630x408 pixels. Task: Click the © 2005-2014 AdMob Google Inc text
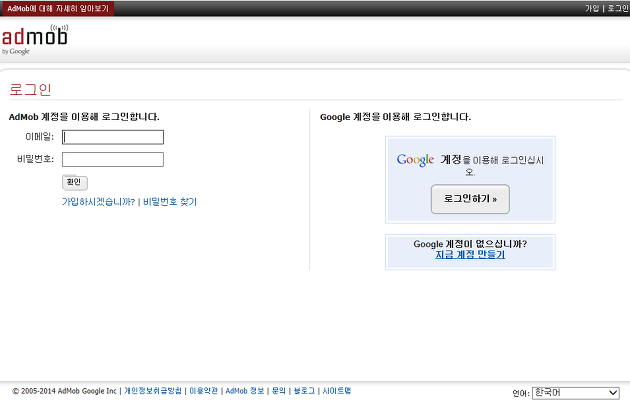64,391
